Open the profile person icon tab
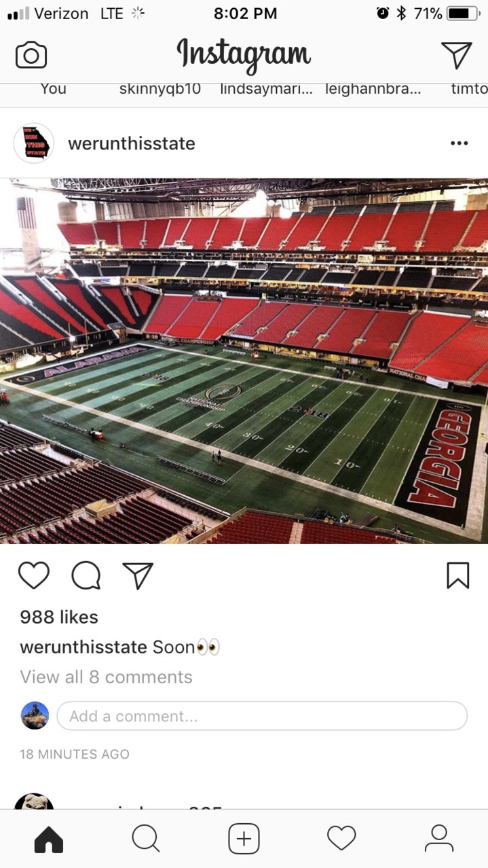Screen dimensions: 488x868 pos(439,839)
